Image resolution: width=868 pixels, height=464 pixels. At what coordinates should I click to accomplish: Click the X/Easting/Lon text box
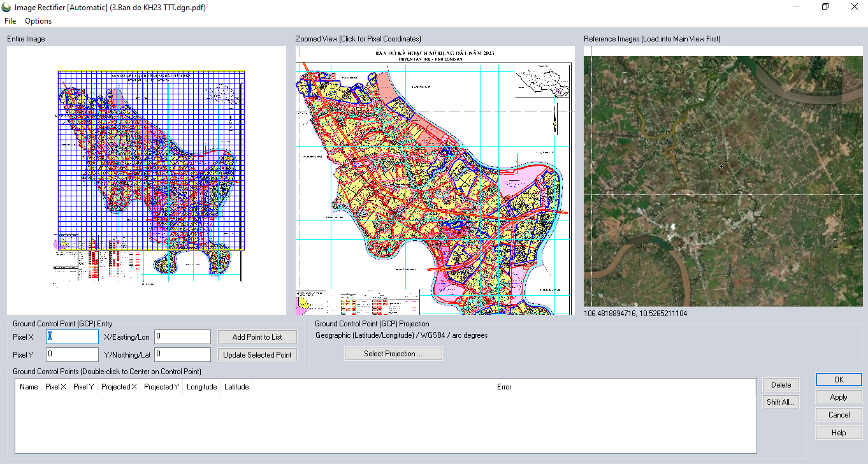coord(182,337)
